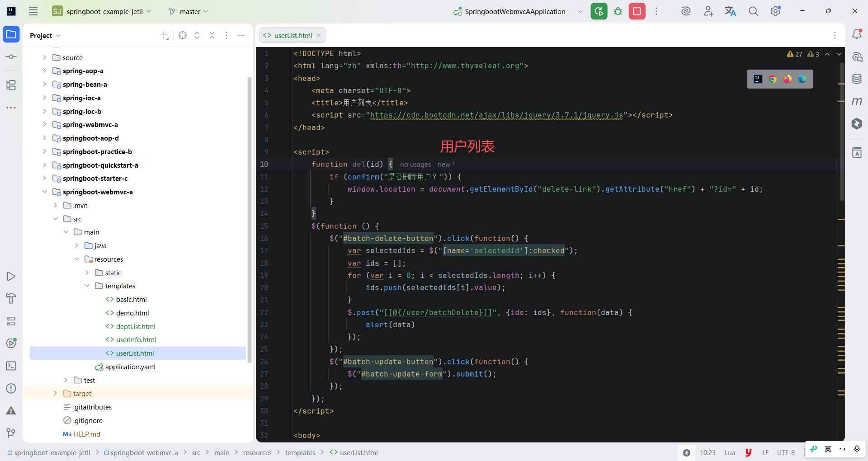Click the UTF-8 encoding status

(x=786, y=452)
